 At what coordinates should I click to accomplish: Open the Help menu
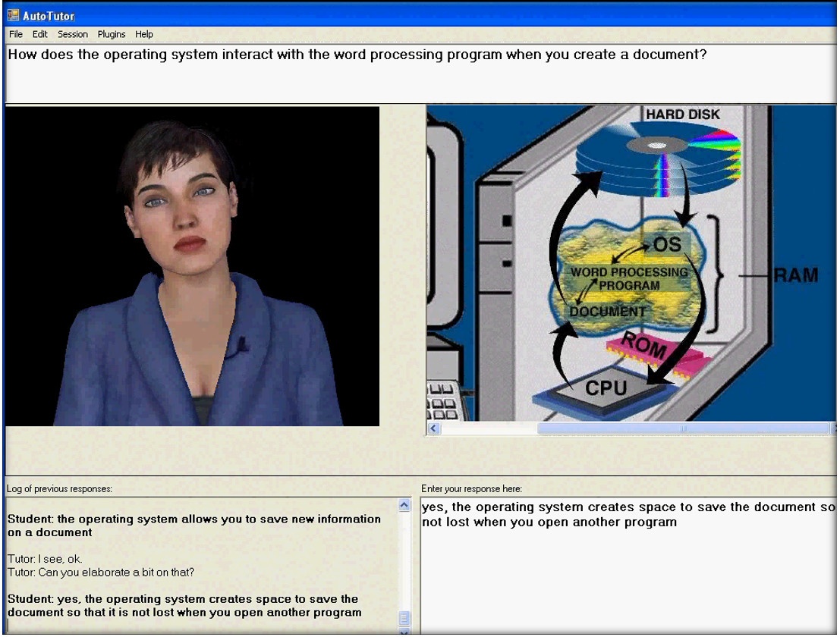pos(144,34)
